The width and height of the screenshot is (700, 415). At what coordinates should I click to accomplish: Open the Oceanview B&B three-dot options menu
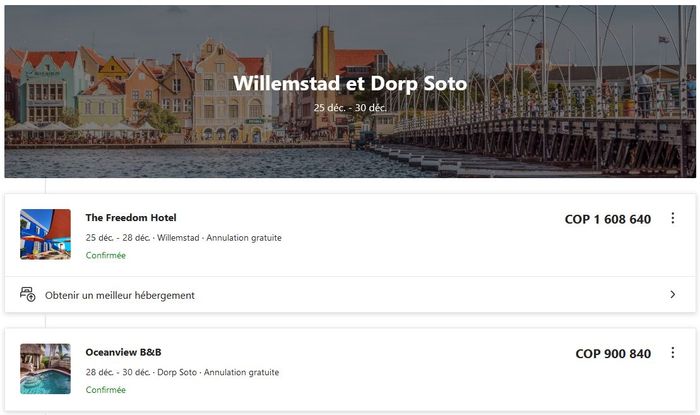(x=672, y=353)
